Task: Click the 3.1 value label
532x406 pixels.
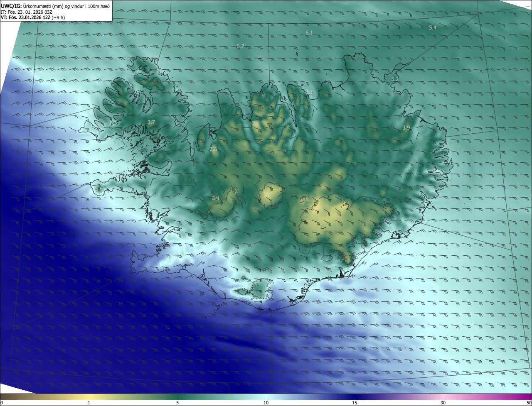Action: pos(215,198)
